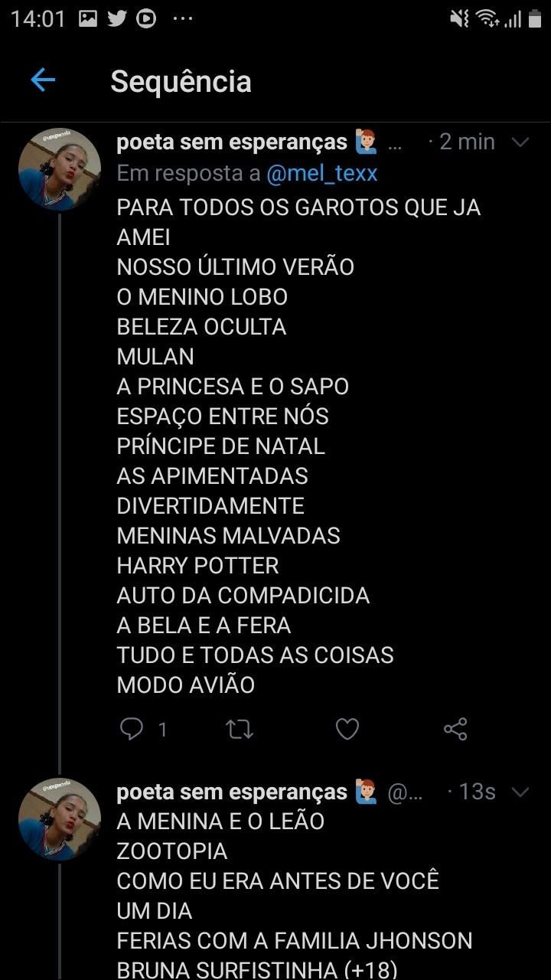Like the first tweet
551x980 pixels.
click(347, 730)
